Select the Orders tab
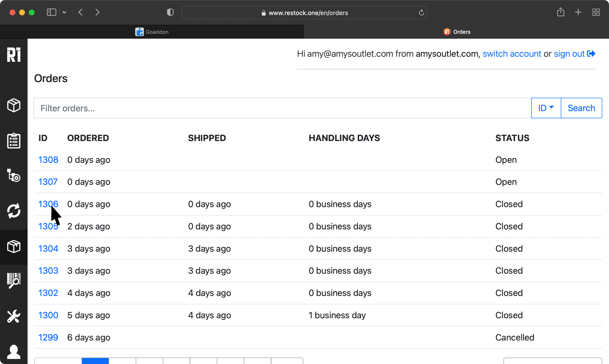This screenshot has width=609, height=364. pyautogui.click(x=457, y=32)
